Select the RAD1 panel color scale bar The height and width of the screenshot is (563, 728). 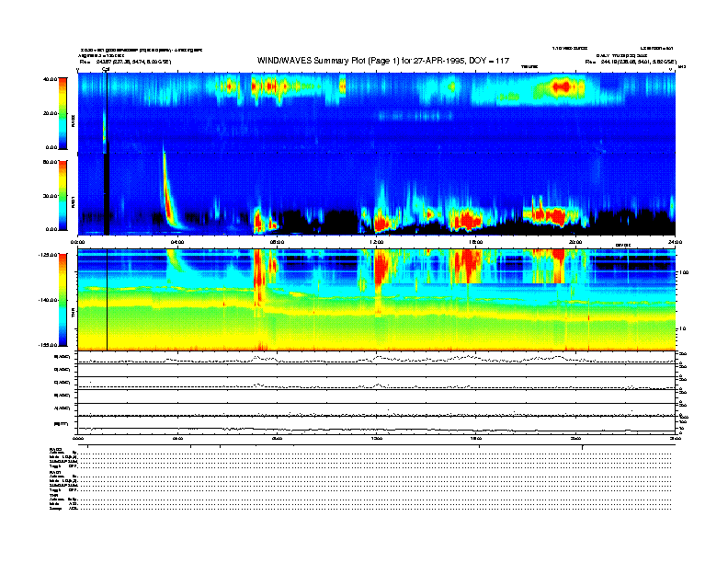[63, 196]
